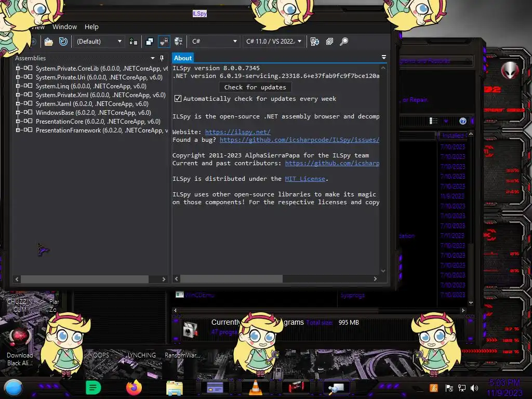This screenshot has height=399, width=532.
Task: Expand PresentationCore tree node
Action: 18,121
